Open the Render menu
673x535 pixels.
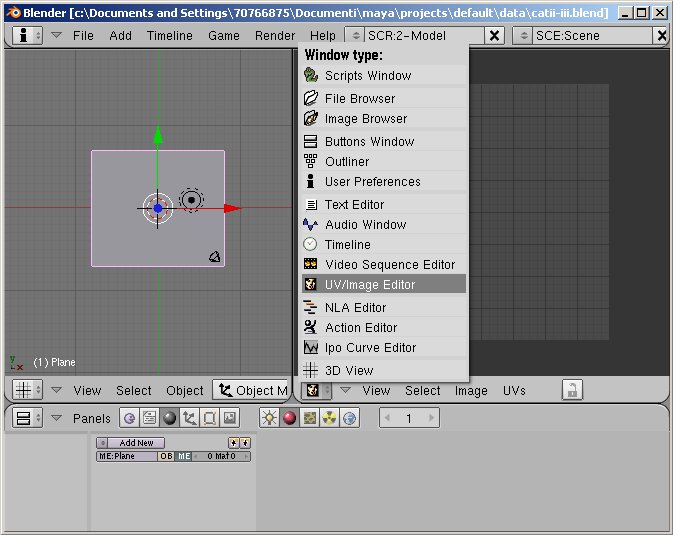tap(275, 36)
